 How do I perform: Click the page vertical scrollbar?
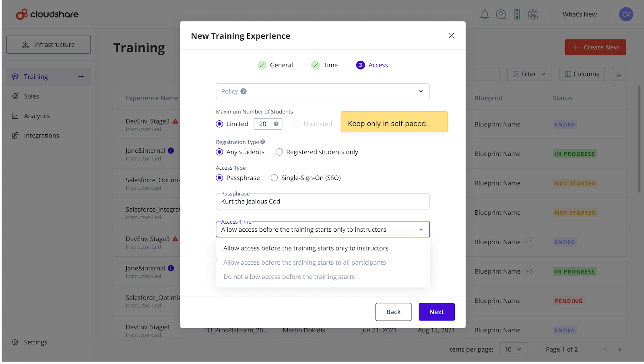[639, 139]
